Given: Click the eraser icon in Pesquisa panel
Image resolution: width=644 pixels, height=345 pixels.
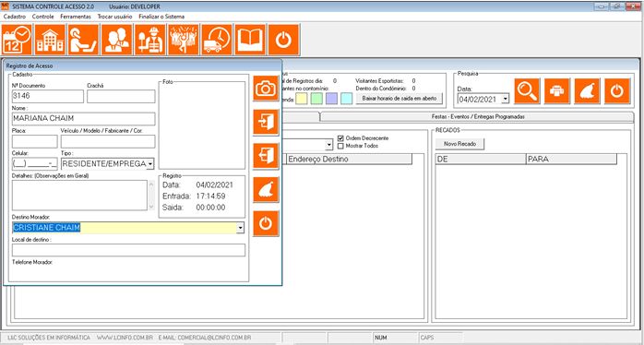Looking at the screenshot, I should tap(588, 90).
